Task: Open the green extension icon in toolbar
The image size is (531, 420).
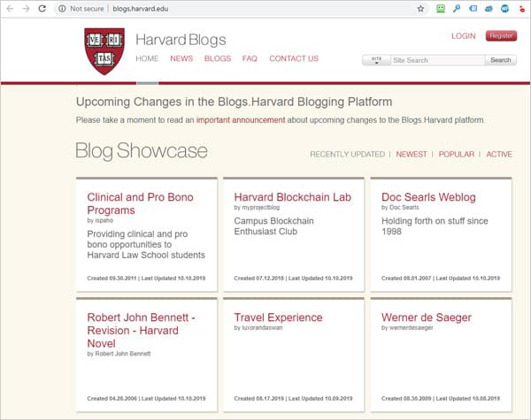Action: (x=441, y=9)
